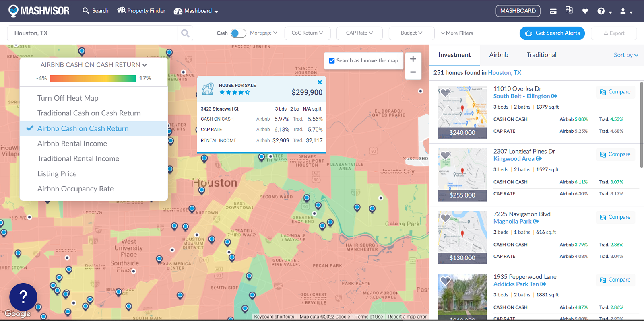Screen dimensions: 644x321
Task: Click the Export button
Action: pos(614,33)
